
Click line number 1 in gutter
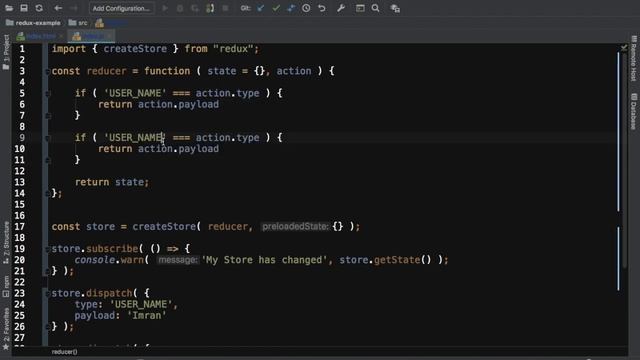tap(22, 49)
